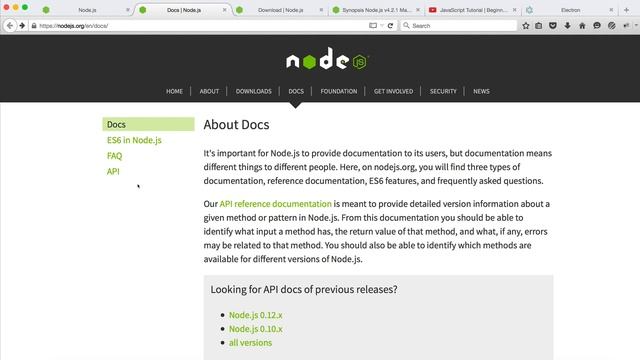The width and height of the screenshot is (640, 360).
Task: Open the chat bubble toolbar icon
Action: coord(597,26)
